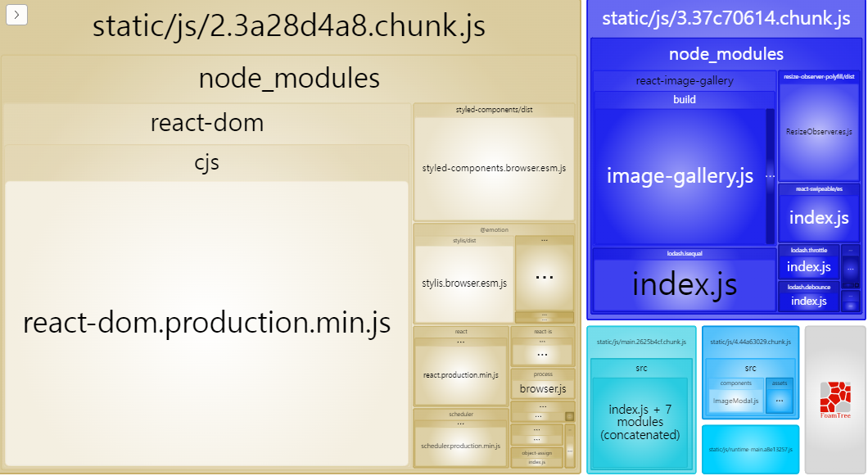
Task: Select the ResizeObserver.es.js block
Action: (819, 132)
